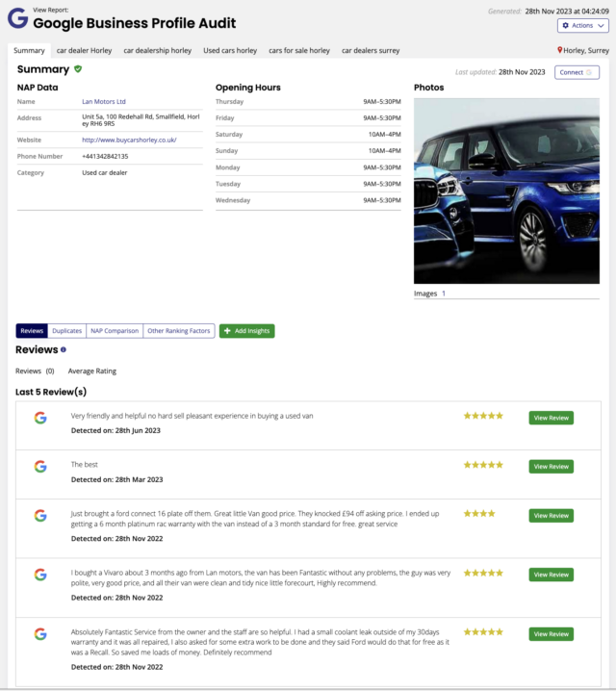616x691 pixels.
Task: Click the Thursday opening hours row label
Action: pos(229,101)
